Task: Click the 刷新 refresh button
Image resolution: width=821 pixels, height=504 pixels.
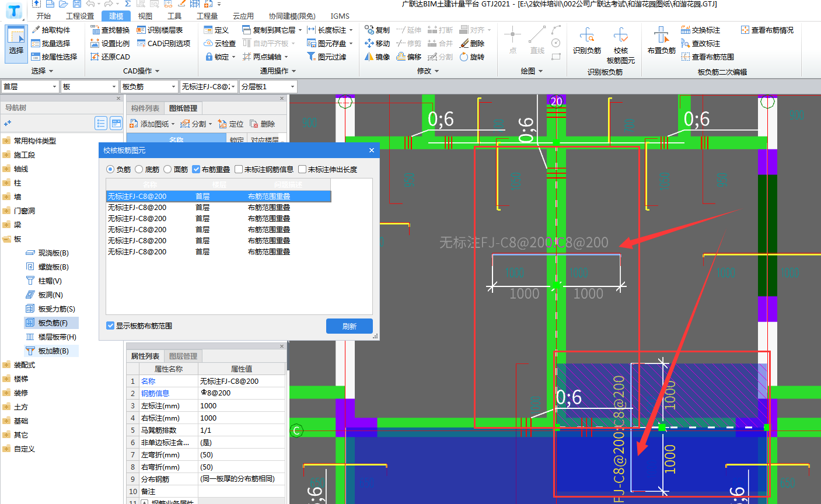Action: tap(349, 326)
